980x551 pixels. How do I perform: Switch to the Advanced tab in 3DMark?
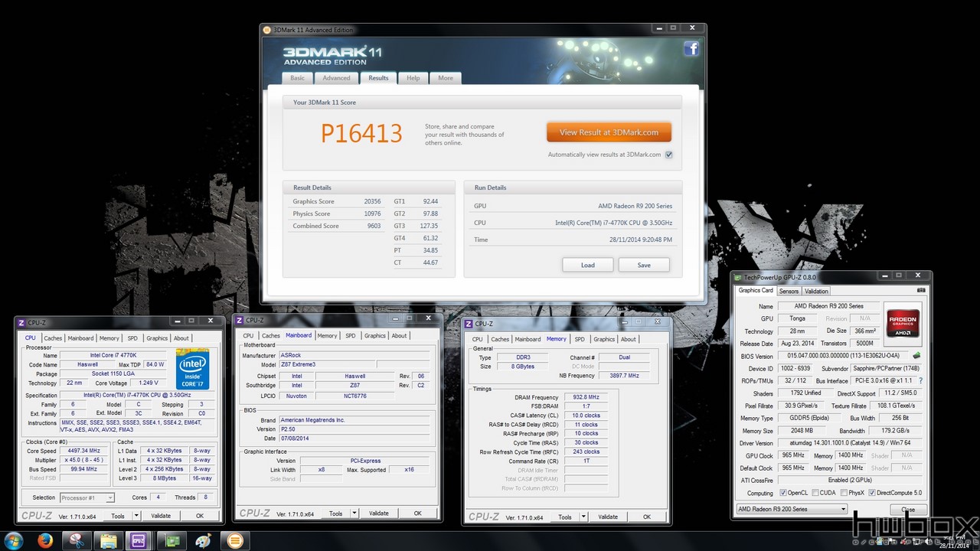[336, 78]
